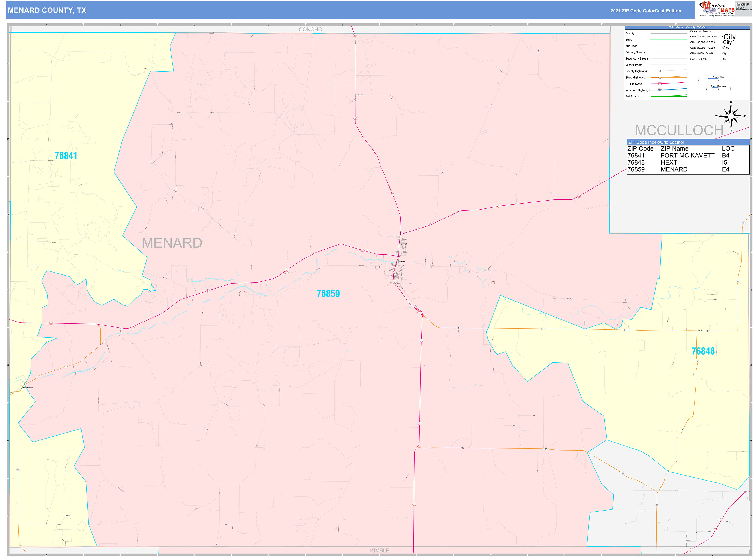
Task: Click the County Highways shield icon in legend
Action: [x=660, y=71]
